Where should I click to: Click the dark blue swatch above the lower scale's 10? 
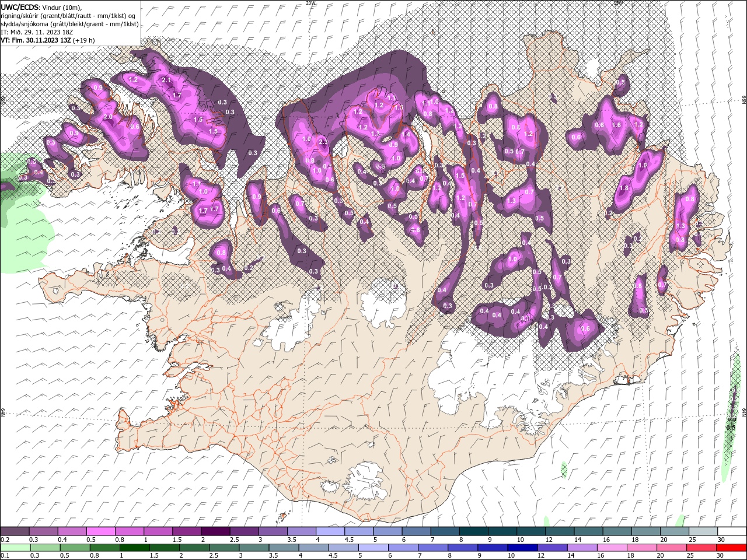(521, 548)
